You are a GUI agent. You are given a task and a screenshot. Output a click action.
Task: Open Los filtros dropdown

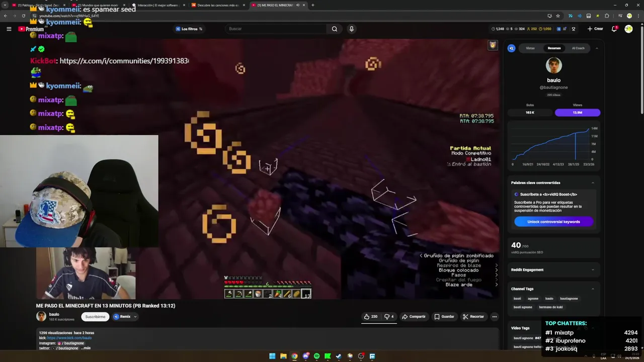pyautogui.click(x=189, y=29)
